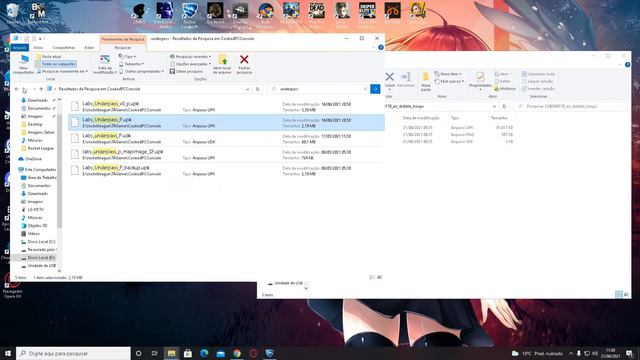The height and width of the screenshot is (360, 640).
Task: Open the Tamanho refine dropdown
Action: tap(131, 64)
